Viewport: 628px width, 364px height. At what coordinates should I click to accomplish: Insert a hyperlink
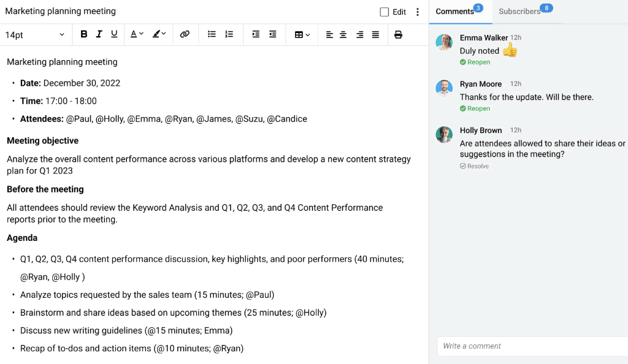coord(185,34)
